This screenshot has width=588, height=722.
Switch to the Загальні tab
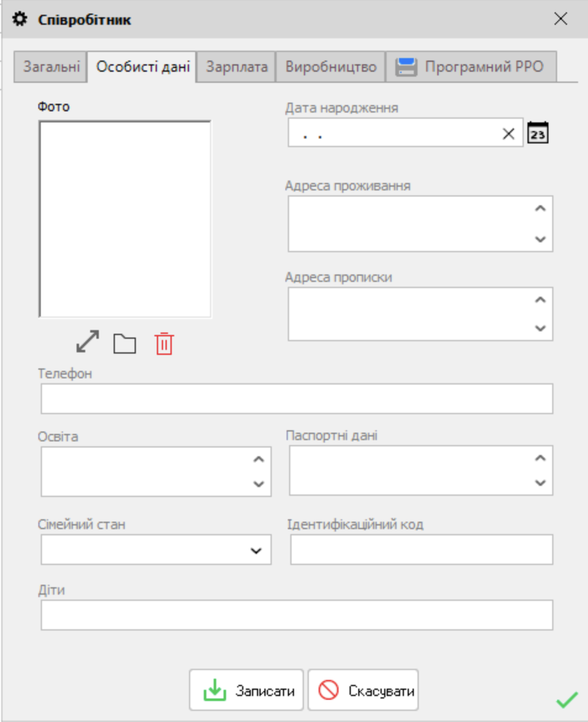coord(51,67)
